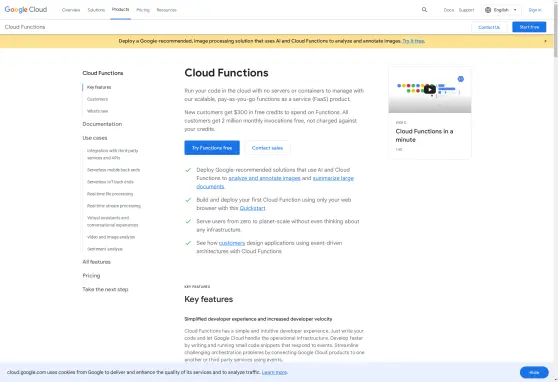Open Pricing in left sidebar
The image size is (558, 382).
[91, 276]
